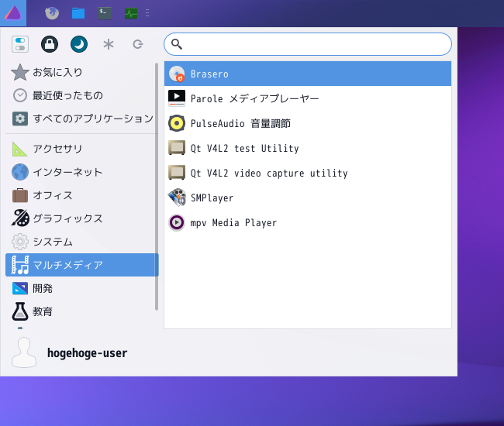Open the settings manager toggle icon
This screenshot has width=504, height=426.
click(x=20, y=44)
